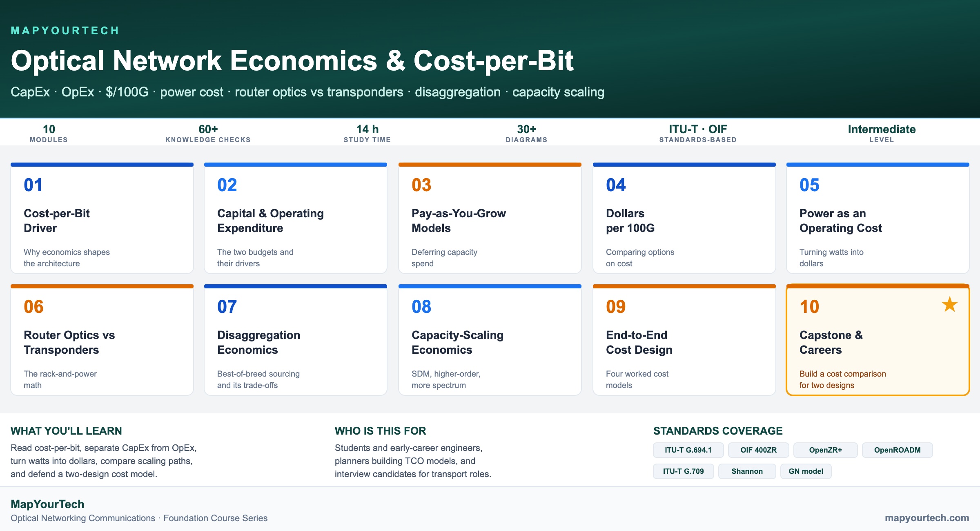
Task: Click 'SDM, higher-order, more spectrum' description
Action: pos(446,379)
